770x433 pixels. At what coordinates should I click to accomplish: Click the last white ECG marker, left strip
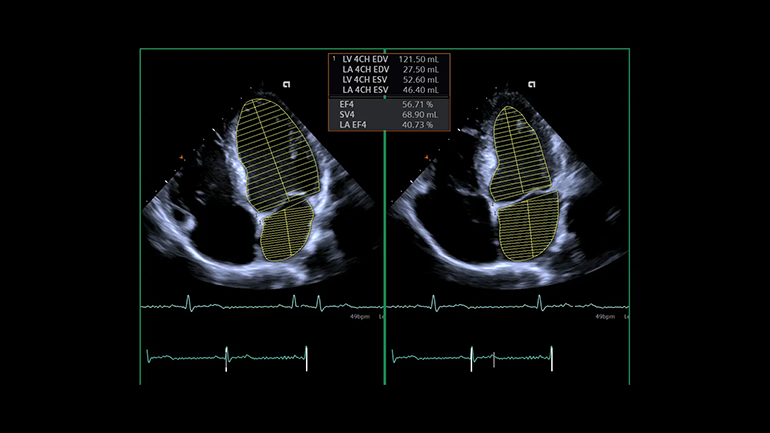(306, 357)
